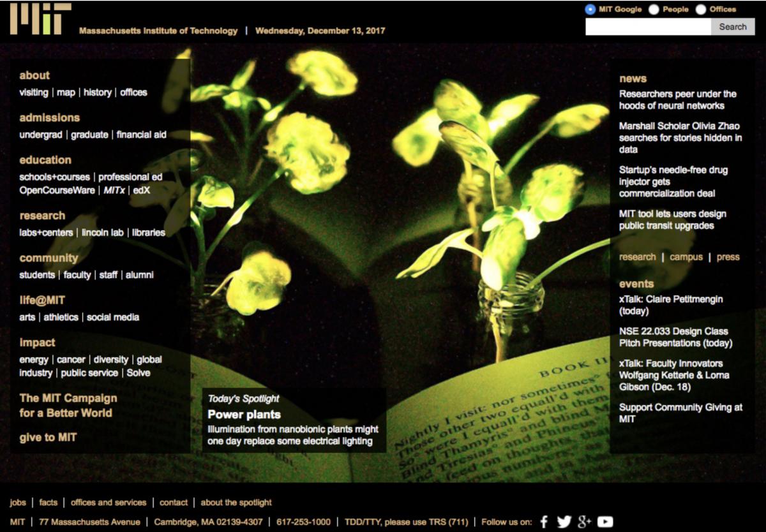
Task: Open the public service link
Action: pyautogui.click(x=89, y=373)
